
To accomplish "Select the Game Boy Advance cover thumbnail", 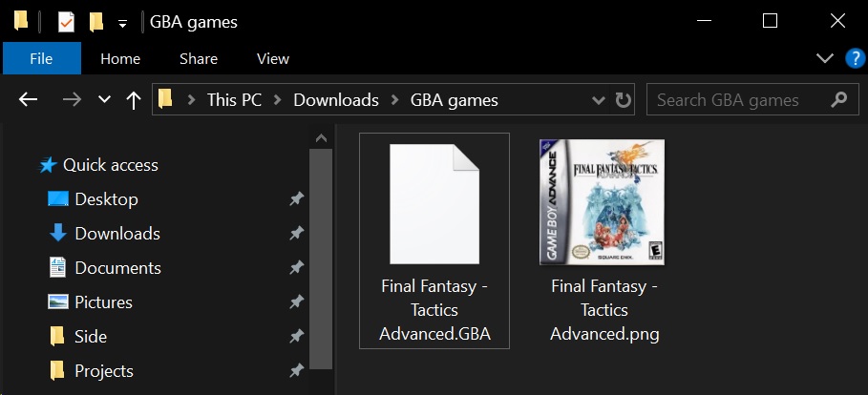I will click(x=602, y=202).
